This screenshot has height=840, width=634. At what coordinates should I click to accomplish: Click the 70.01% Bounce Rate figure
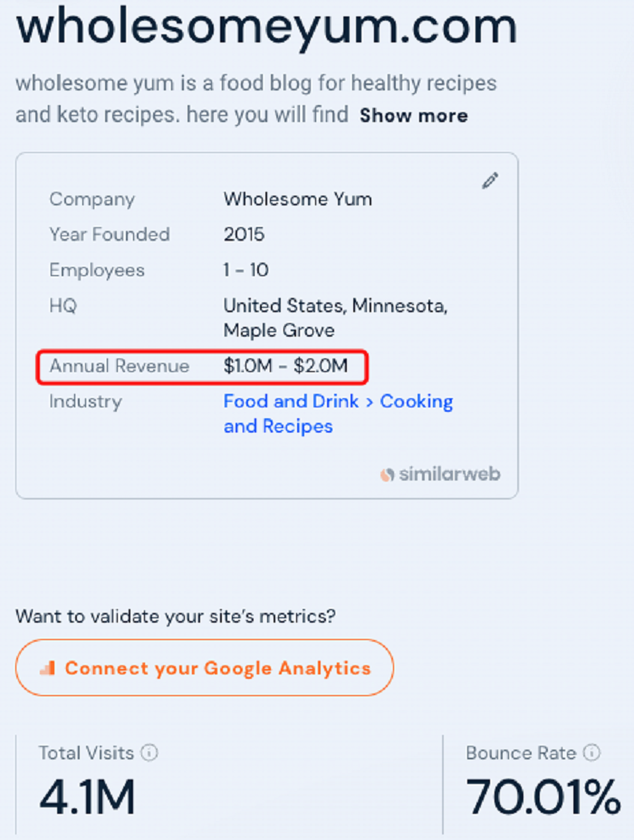click(543, 797)
